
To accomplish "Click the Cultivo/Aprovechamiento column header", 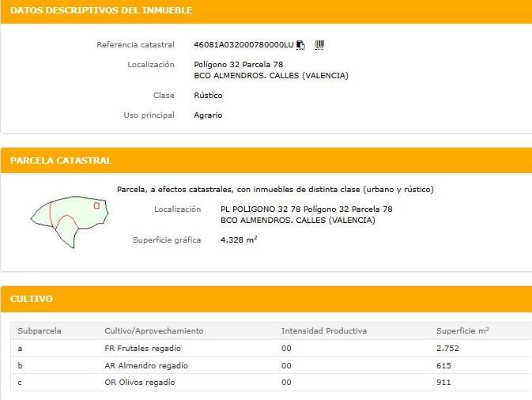I will 154,330.
